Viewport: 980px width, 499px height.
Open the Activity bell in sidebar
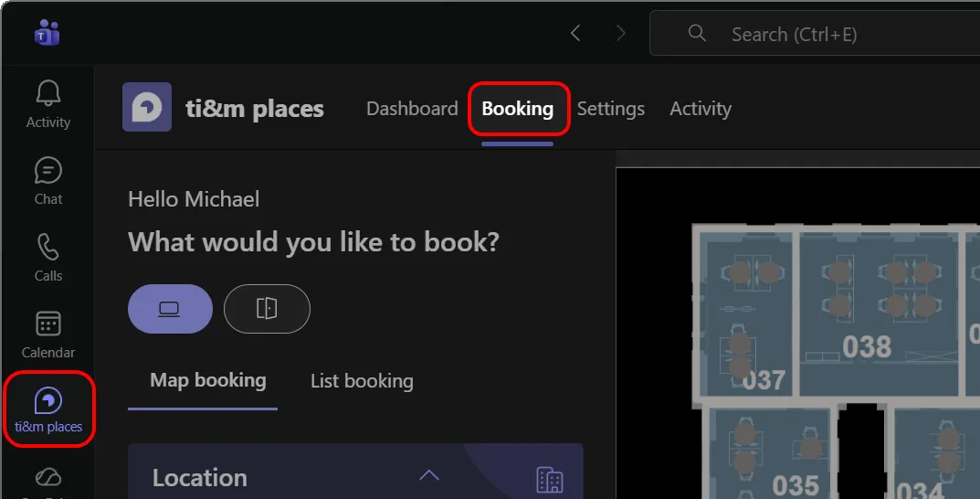(x=48, y=104)
